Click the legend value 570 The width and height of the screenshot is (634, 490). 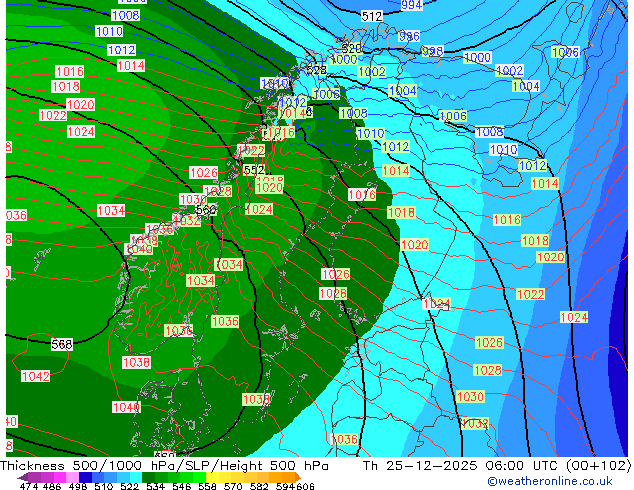pos(233,486)
